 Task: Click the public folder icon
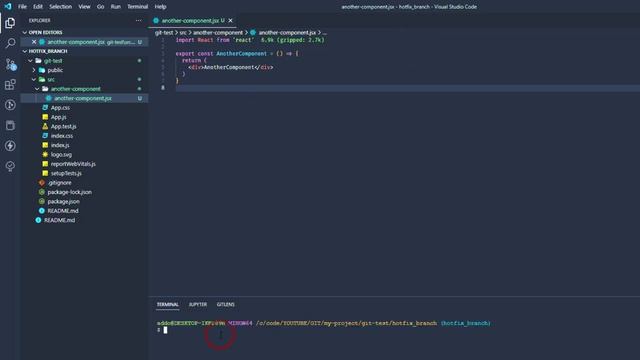pyautogui.click(x=42, y=70)
